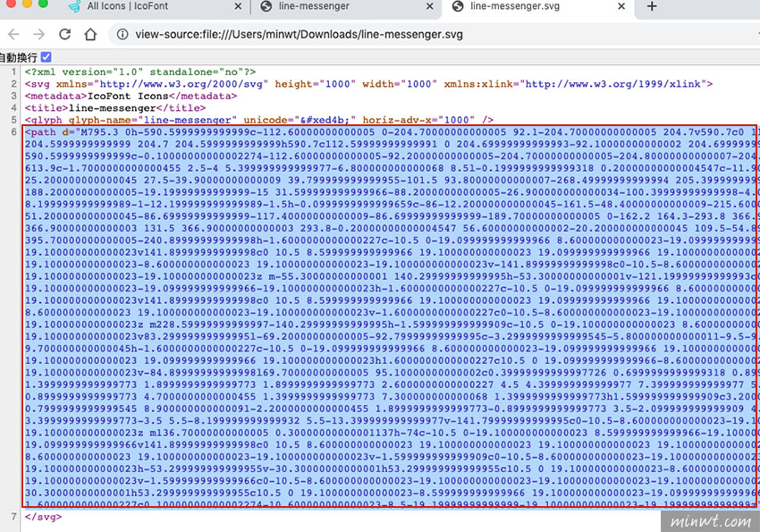Click the width="1000" attribute

pos(400,84)
